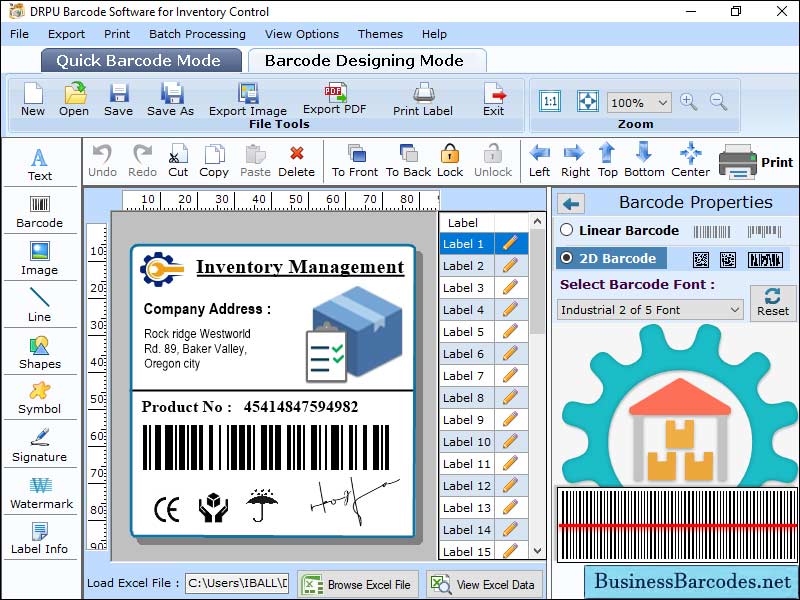Undo the last action

click(101, 160)
